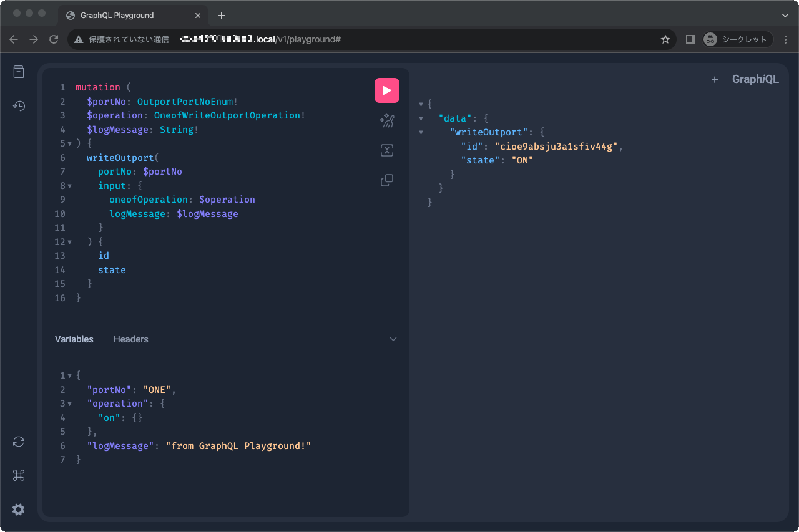Fold variables JSON line 1 arrow
This screenshot has width=799, height=532.
[70, 375]
